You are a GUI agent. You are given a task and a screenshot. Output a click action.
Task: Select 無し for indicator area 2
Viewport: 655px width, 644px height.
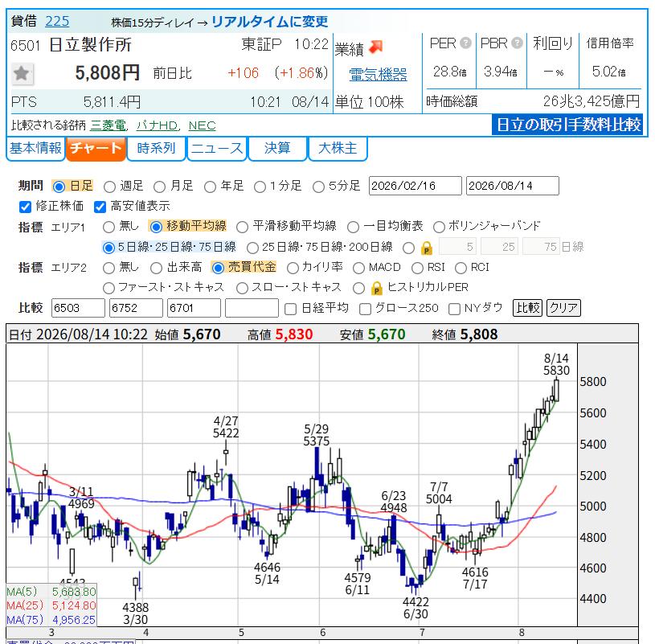tap(108, 268)
